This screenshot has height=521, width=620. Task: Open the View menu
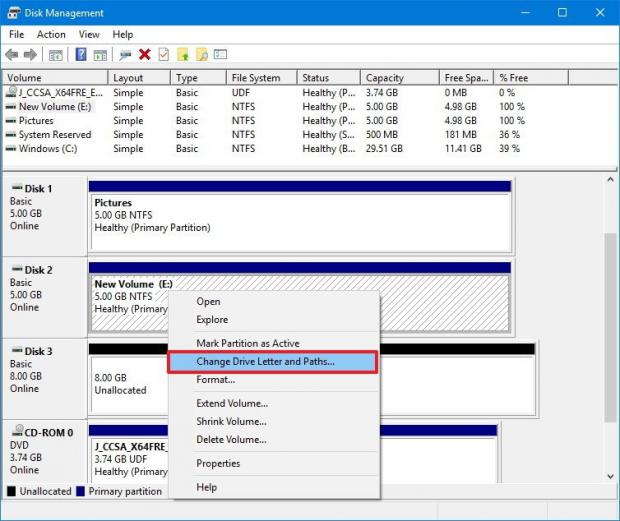(89, 34)
